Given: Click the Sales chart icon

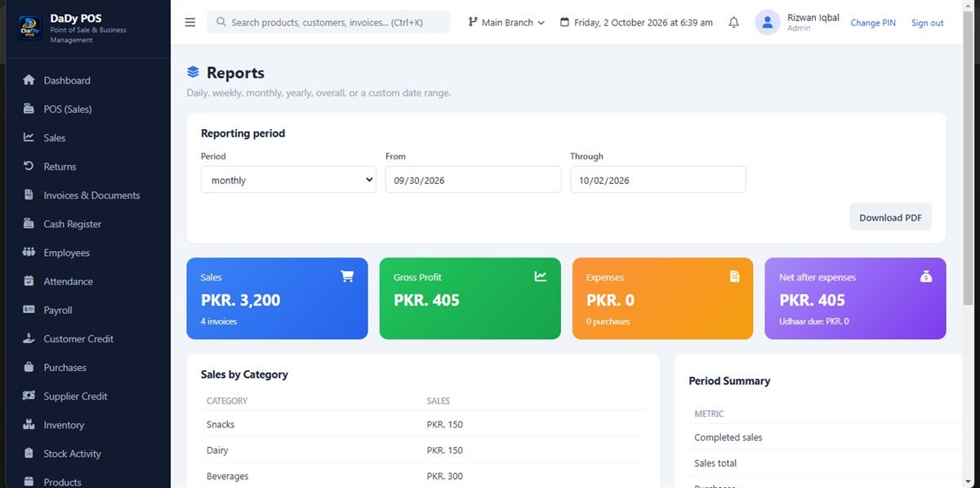Looking at the screenshot, I should 29,137.
